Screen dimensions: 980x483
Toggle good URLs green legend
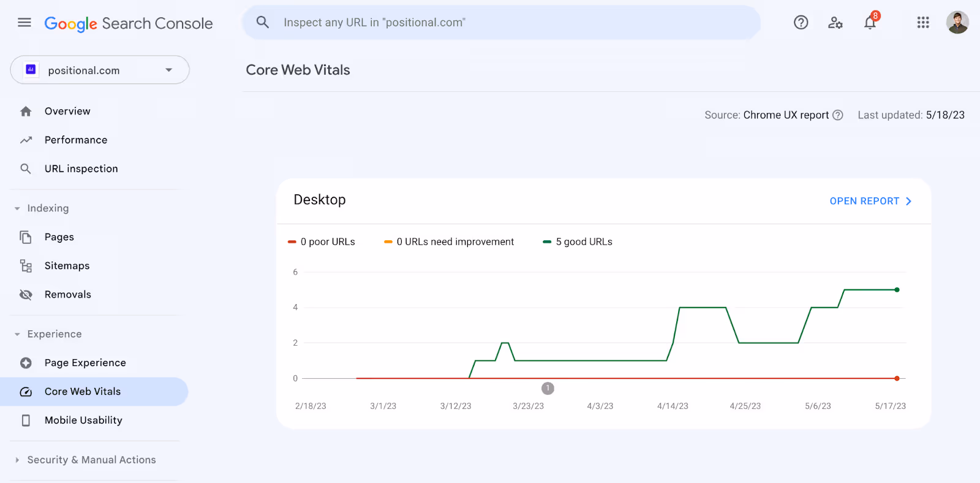point(578,242)
